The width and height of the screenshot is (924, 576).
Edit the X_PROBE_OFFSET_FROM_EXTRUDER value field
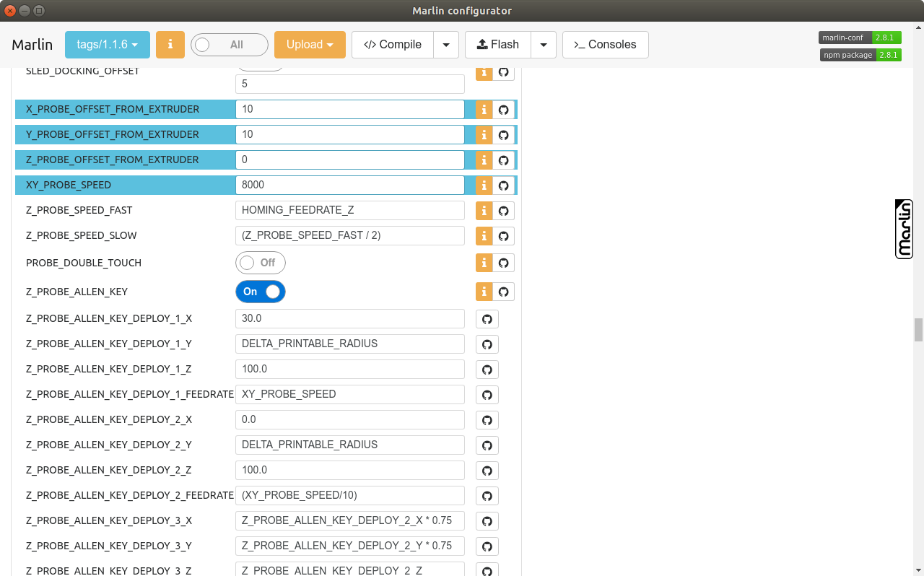[350, 109]
